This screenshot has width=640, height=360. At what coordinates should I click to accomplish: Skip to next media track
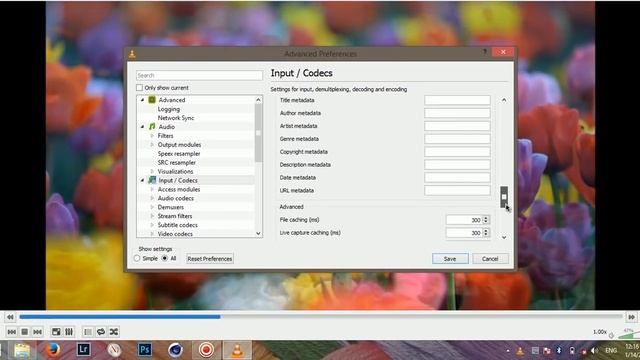click(x=38, y=332)
